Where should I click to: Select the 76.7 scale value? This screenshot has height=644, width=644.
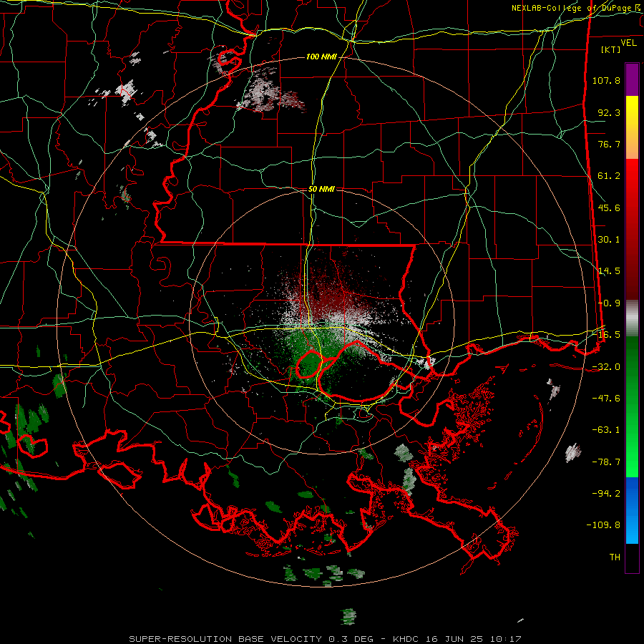609,144
